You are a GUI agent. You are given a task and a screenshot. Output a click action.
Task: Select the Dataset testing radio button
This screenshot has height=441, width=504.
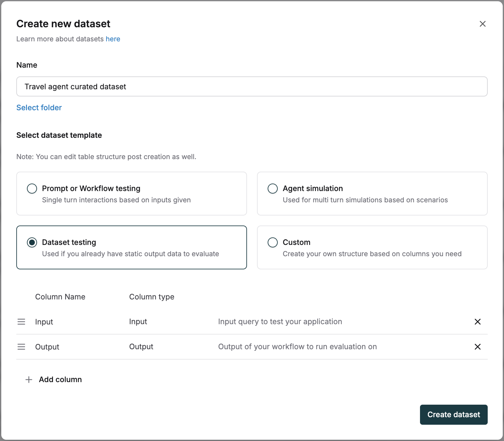(32, 242)
